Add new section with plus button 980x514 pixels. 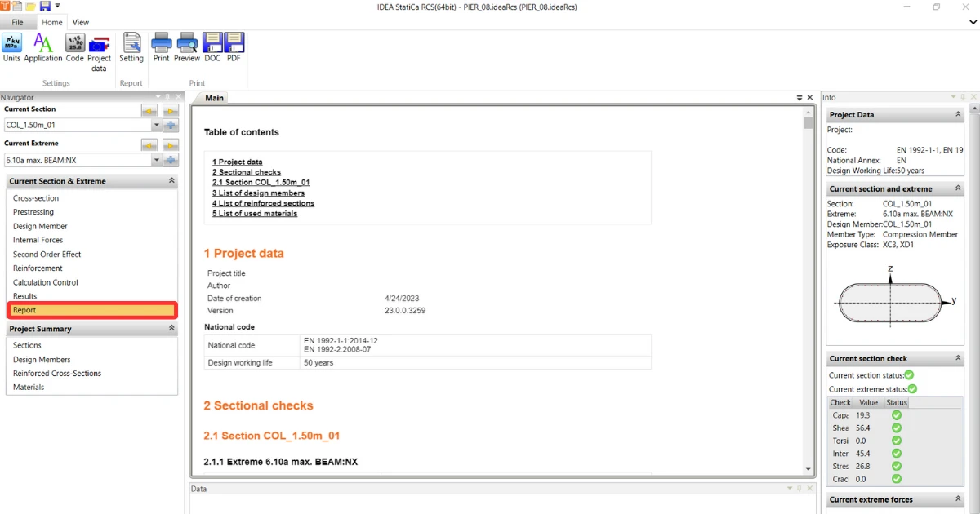[x=171, y=125]
